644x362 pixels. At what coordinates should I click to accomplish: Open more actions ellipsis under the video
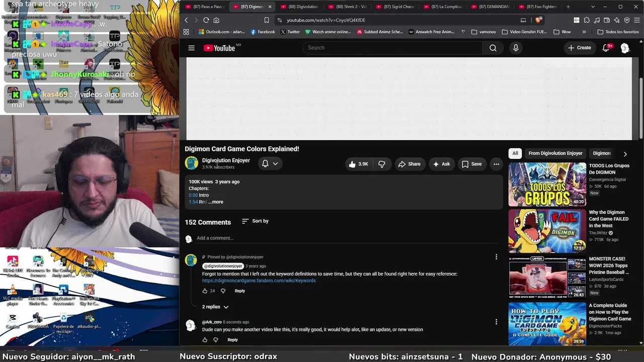click(x=496, y=164)
